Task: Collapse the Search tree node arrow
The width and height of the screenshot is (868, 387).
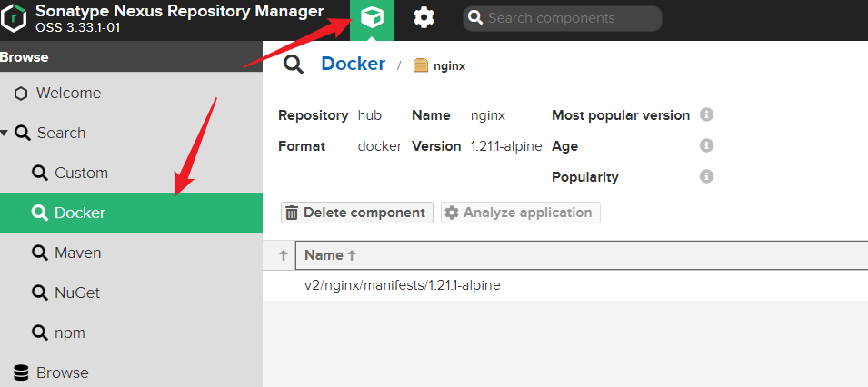Action: pyautogui.click(x=5, y=133)
